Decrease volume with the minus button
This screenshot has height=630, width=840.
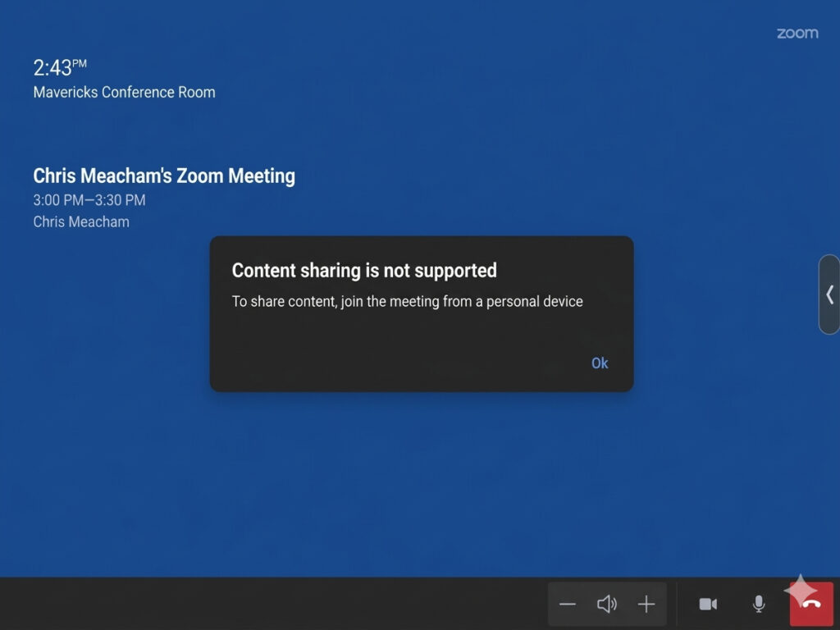pyautogui.click(x=568, y=605)
